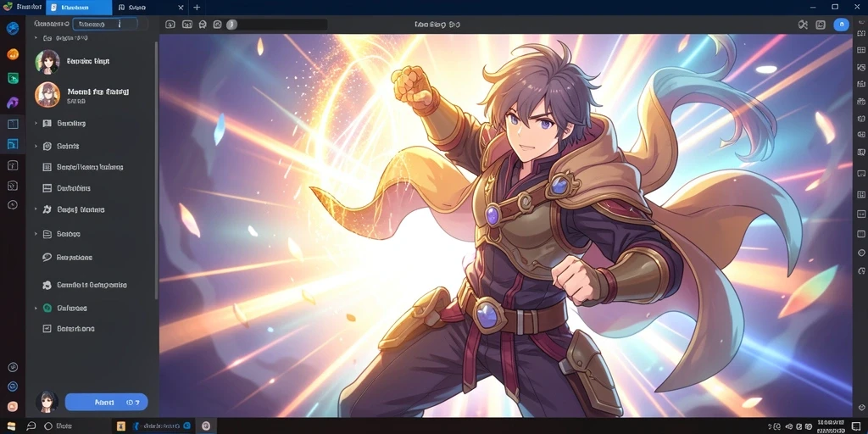Select the orange round icon in left rail
Screen dimensions: 868x434
(x=12, y=54)
